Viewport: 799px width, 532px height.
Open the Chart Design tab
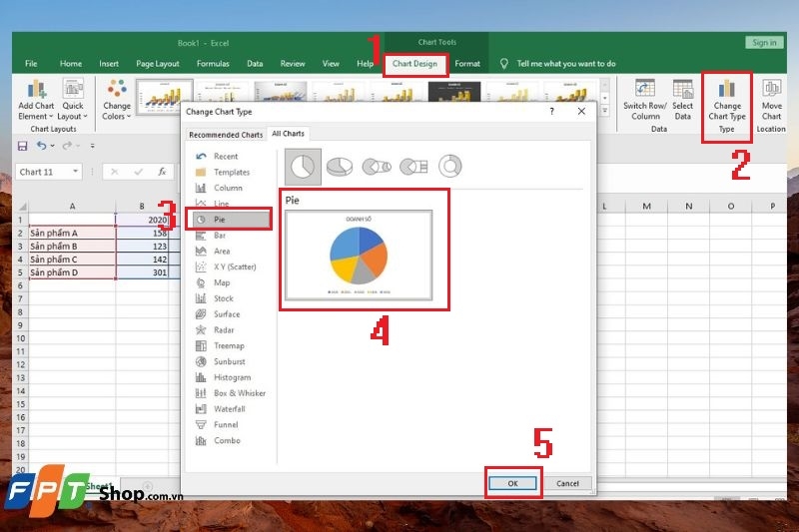(x=414, y=64)
